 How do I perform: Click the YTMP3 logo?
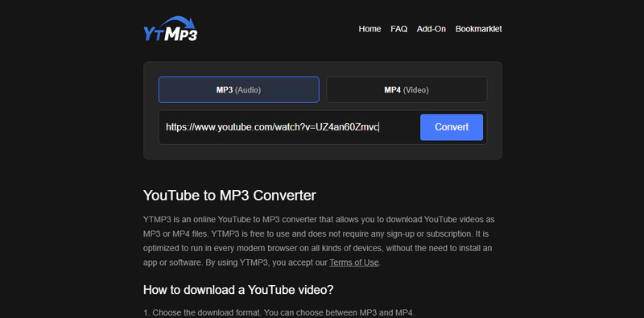(170, 29)
